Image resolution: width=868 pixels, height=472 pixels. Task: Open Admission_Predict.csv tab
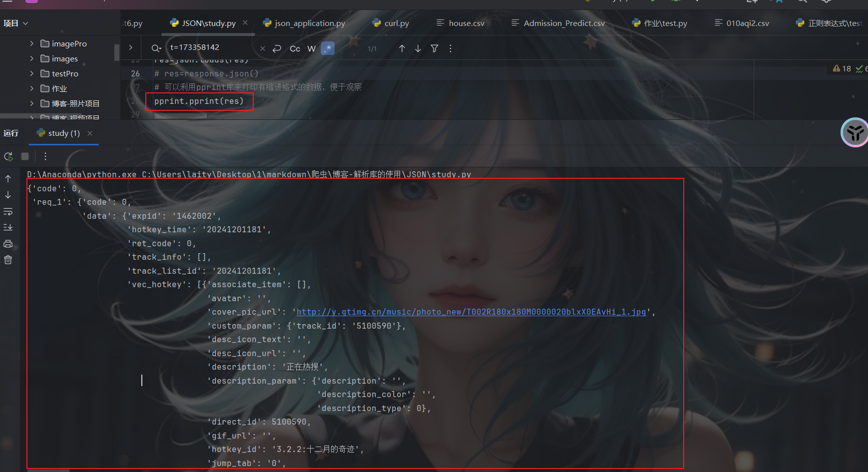click(558, 23)
